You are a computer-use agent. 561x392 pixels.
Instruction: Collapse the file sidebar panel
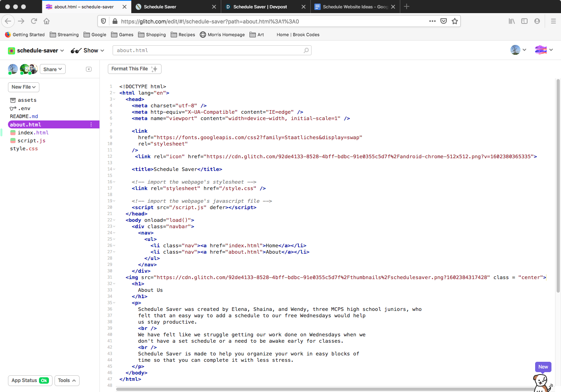[x=89, y=69]
